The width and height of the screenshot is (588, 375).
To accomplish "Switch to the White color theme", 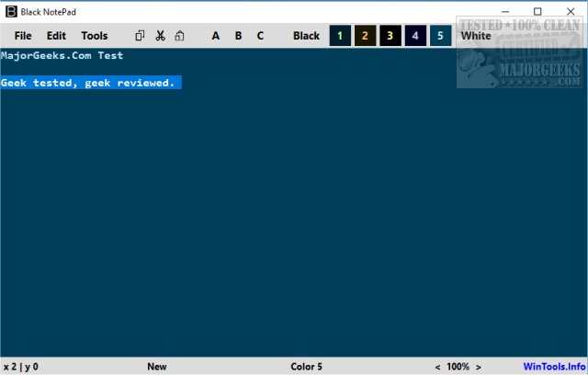I will click(476, 36).
